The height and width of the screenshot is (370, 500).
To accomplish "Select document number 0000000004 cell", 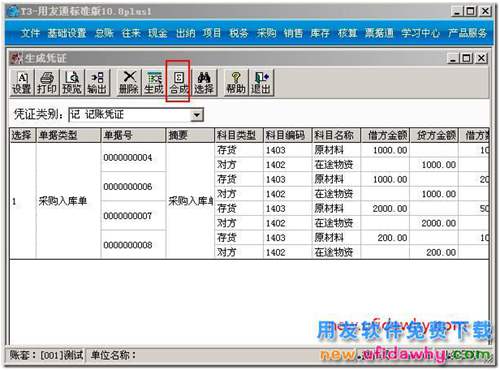I will click(x=133, y=157).
